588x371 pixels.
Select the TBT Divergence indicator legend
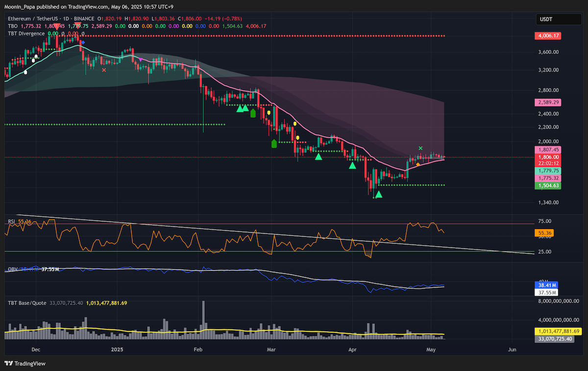(x=26, y=33)
